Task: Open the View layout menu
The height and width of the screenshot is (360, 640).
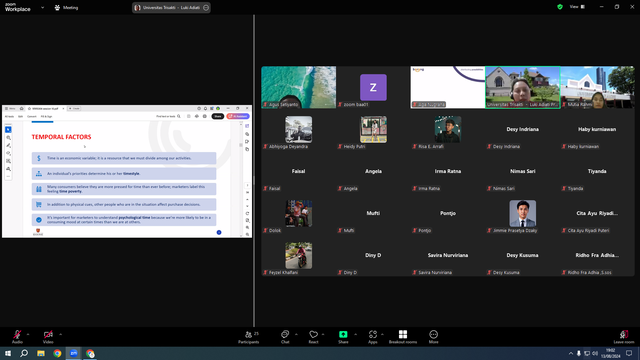Action: [x=577, y=7]
